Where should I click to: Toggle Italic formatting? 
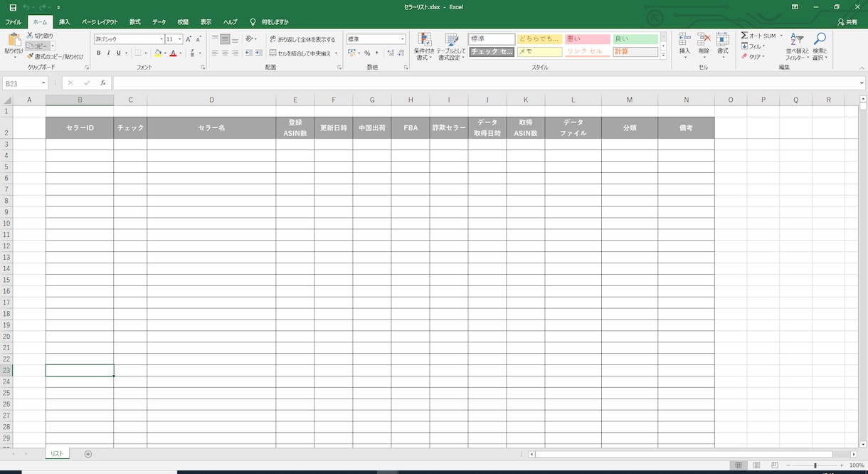pyautogui.click(x=109, y=53)
